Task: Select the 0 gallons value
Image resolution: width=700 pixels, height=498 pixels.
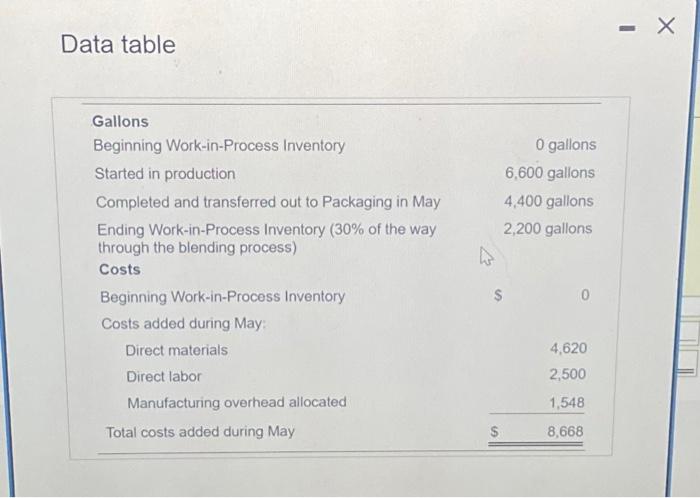Action: pos(565,145)
